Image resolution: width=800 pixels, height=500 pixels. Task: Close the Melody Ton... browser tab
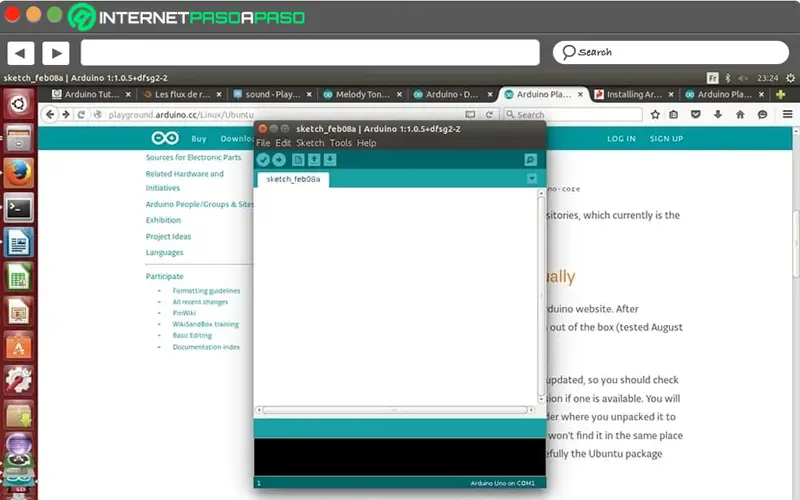399,94
